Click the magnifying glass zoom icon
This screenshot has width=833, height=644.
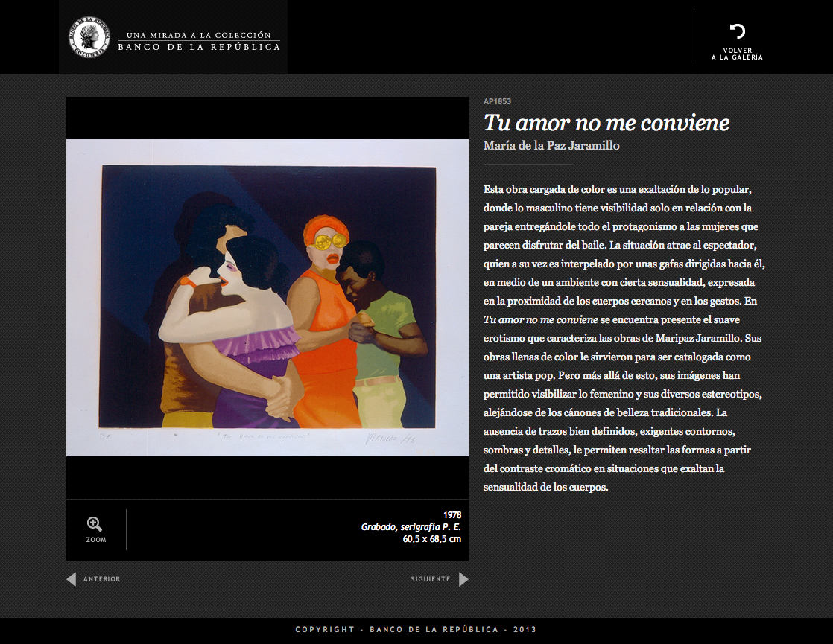(95, 523)
